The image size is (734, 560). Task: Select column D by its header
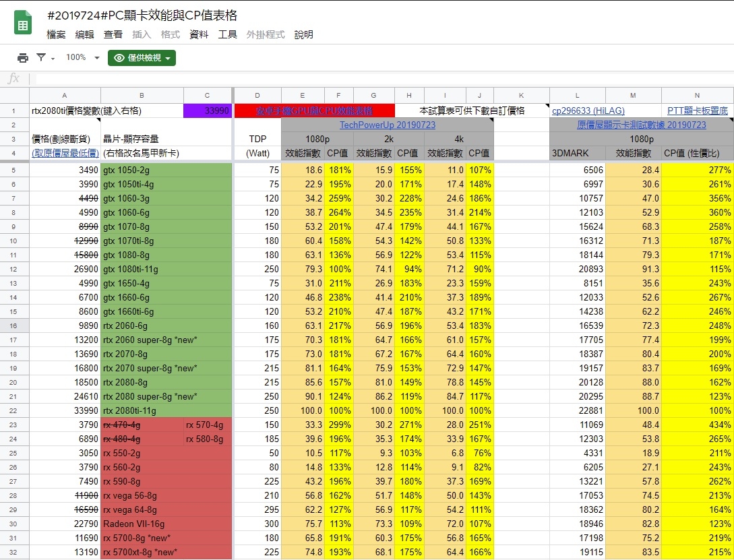[x=257, y=96]
